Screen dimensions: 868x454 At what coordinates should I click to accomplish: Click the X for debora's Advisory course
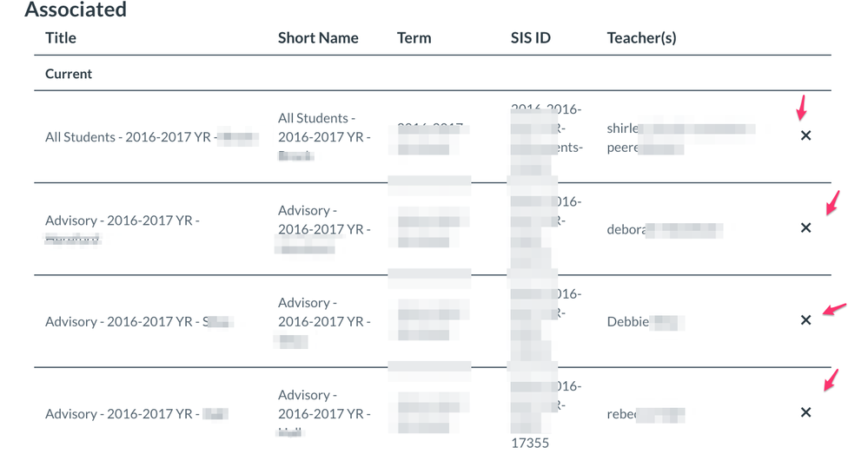(x=805, y=227)
